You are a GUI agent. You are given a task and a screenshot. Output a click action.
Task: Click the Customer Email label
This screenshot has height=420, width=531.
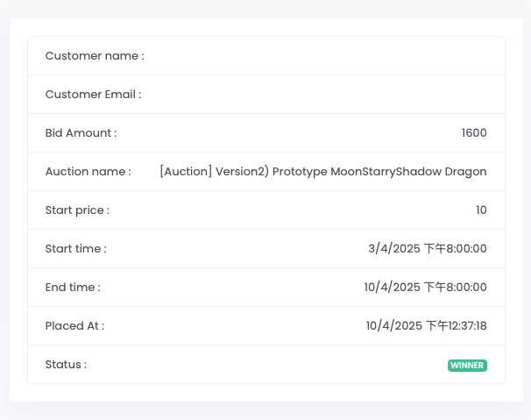[93, 95]
